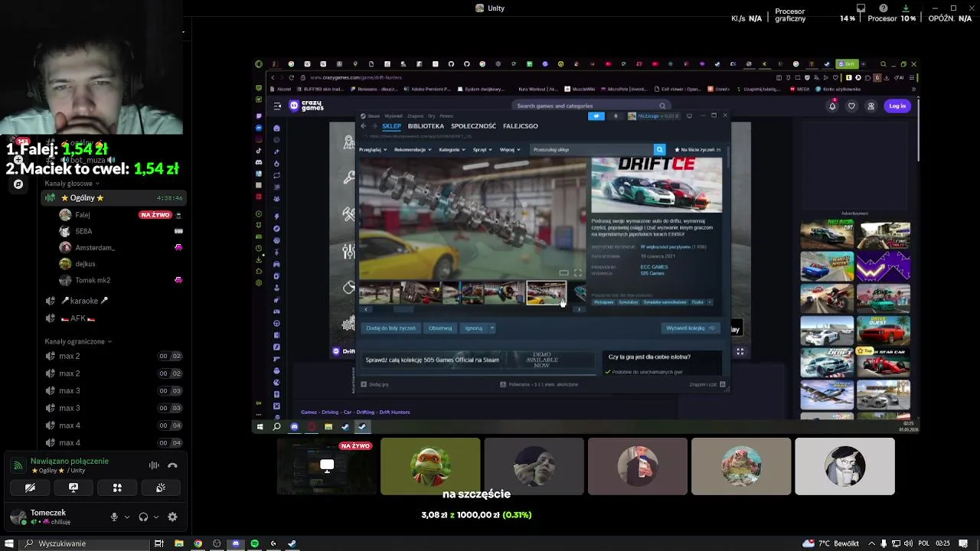Click the 505 Games publisher link
Image resolution: width=980 pixels, height=551 pixels.
[652, 273]
